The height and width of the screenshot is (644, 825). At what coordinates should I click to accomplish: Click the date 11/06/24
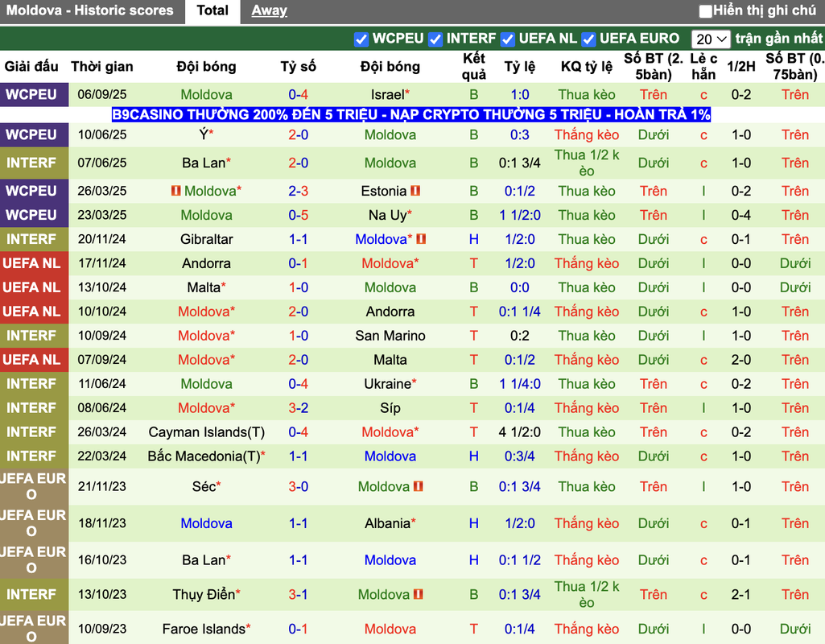coord(102,384)
